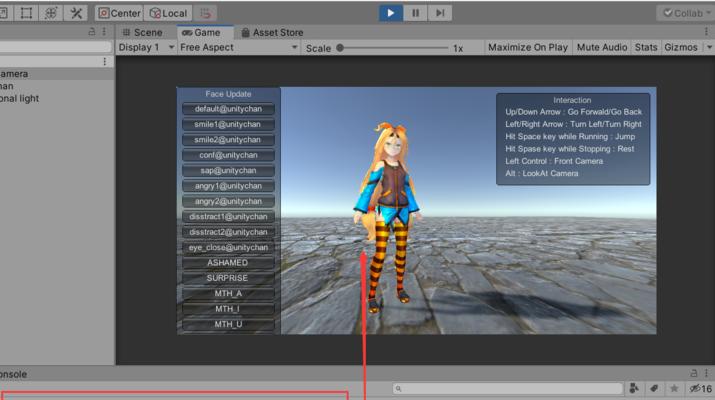Screen dimensions: 715x400
Task: Toggle Gizmos in Game view
Action: [x=681, y=47]
